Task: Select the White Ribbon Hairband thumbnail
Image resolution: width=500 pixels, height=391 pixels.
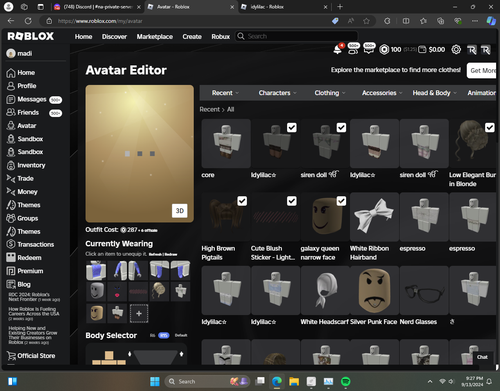Action: pyautogui.click(x=374, y=217)
